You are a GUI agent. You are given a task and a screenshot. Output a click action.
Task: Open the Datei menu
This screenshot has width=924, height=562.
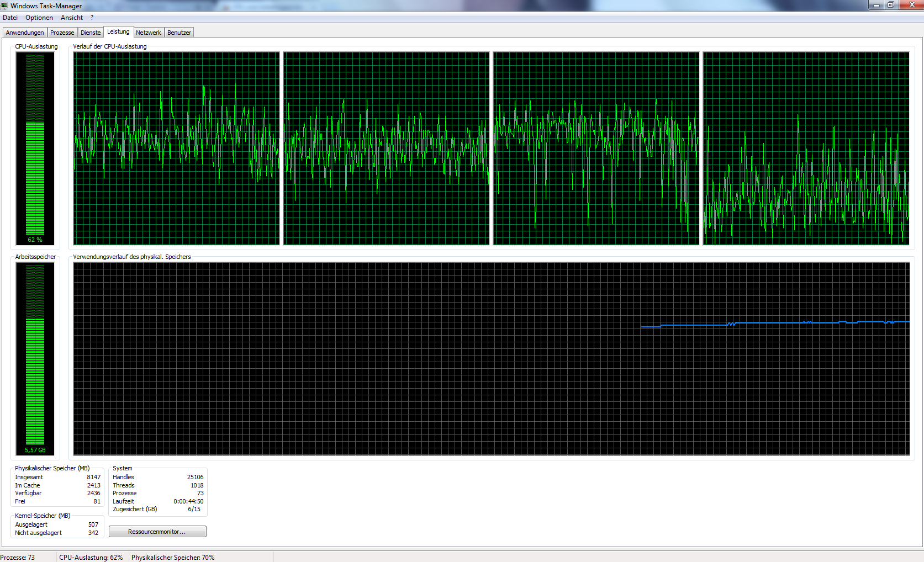(10, 18)
